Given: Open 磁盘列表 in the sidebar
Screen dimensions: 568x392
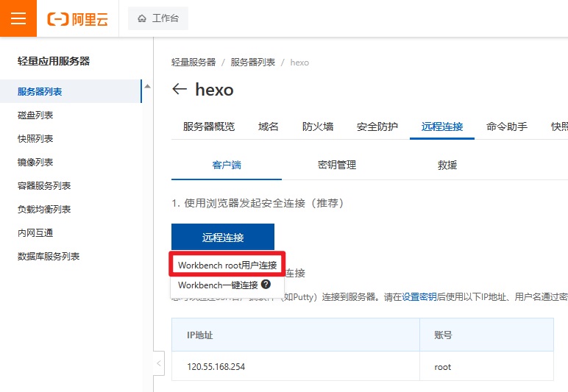Looking at the screenshot, I should pyautogui.click(x=35, y=115).
